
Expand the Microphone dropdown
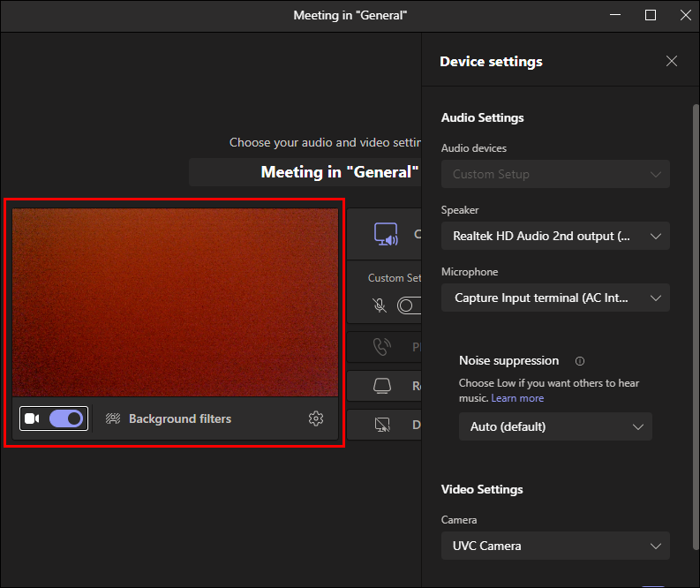click(x=555, y=298)
